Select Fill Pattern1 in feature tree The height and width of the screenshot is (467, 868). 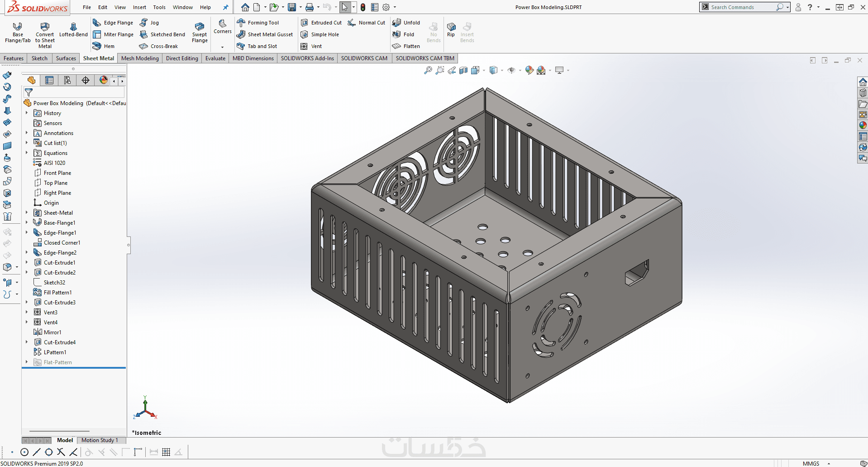[53, 293]
